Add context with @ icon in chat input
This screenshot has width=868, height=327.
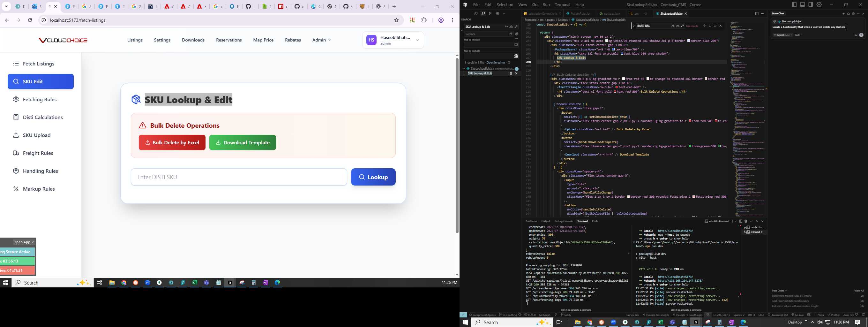coord(775,22)
